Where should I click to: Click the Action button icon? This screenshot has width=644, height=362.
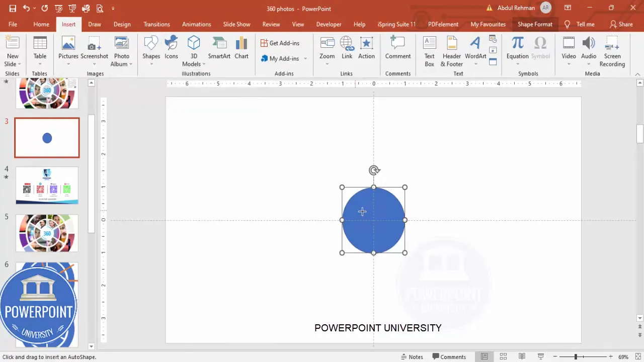pyautogui.click(x=366, y=48)
